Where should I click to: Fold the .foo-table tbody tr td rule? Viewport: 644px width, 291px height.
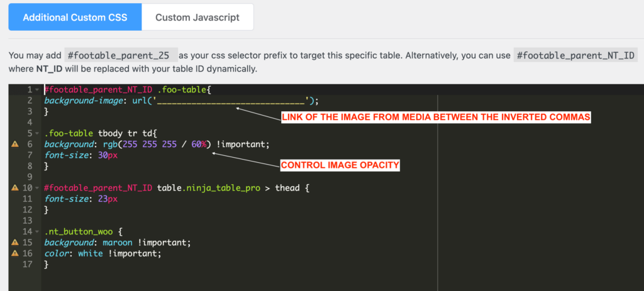pos(38,134)
